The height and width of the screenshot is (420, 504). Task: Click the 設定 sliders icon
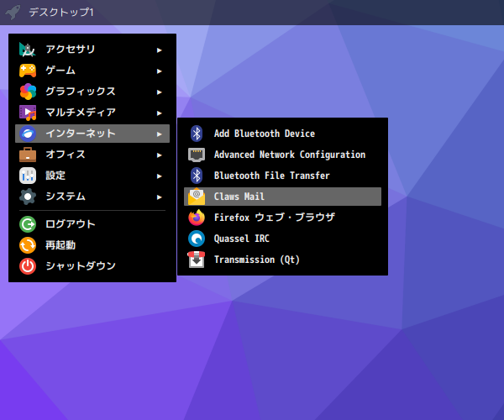click(28, 176)
